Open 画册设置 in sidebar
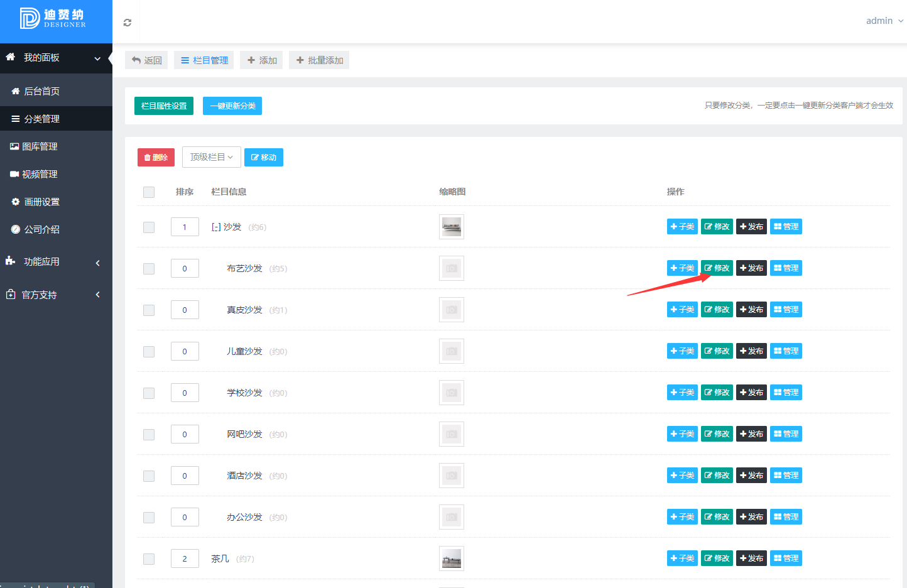 click(x=56, y=202)
